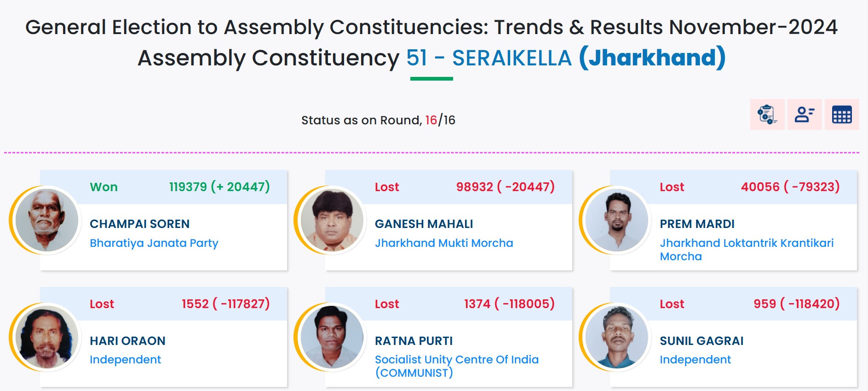The image size is (868, 391).
Task: Click Ganesh Mahali's candidate photo
Action: pos(332,220)
